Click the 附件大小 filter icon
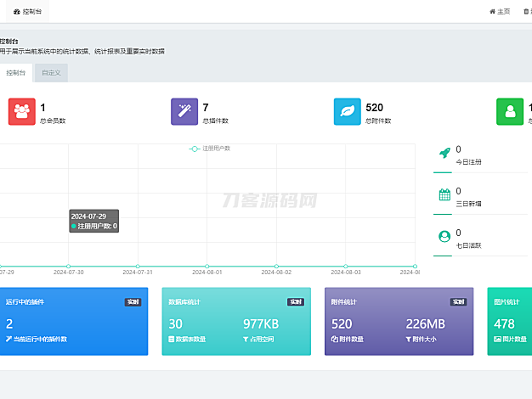Screen dimensions: 532x399 pyautogui.click(x=409, y=339)
